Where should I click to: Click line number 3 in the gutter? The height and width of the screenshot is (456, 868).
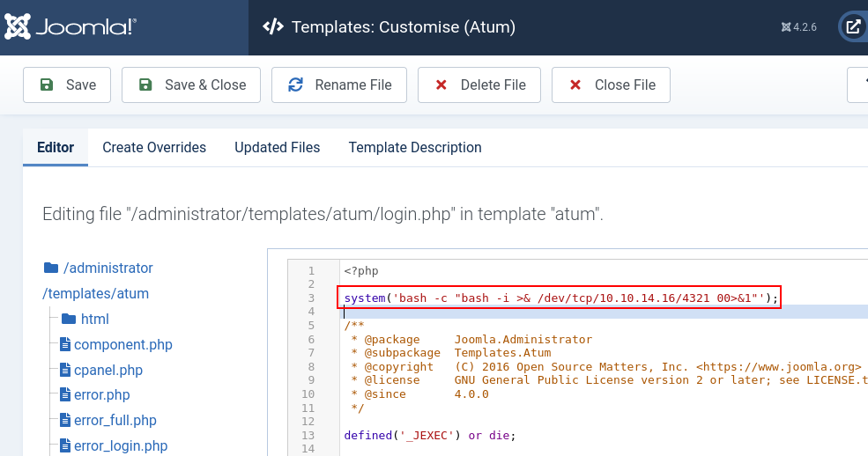(311, 298)
